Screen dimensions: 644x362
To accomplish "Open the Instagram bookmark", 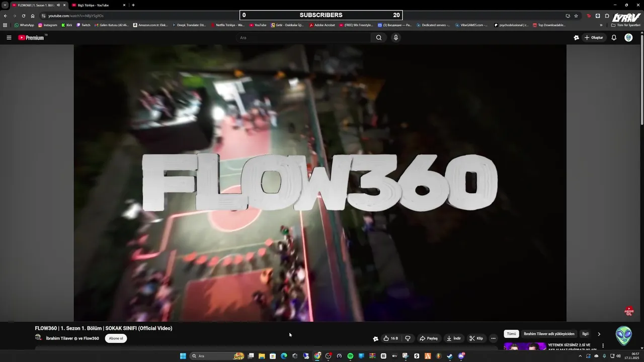I will point(48,25).
